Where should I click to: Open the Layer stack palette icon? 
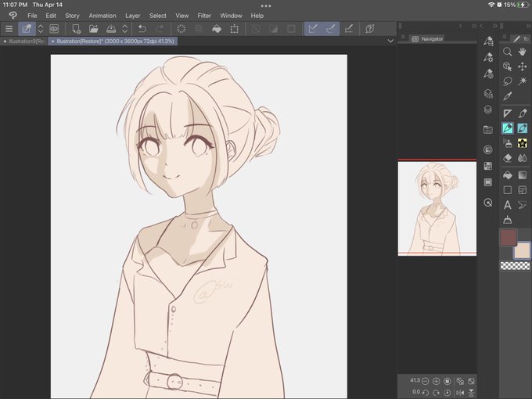(x=488, y=110)
